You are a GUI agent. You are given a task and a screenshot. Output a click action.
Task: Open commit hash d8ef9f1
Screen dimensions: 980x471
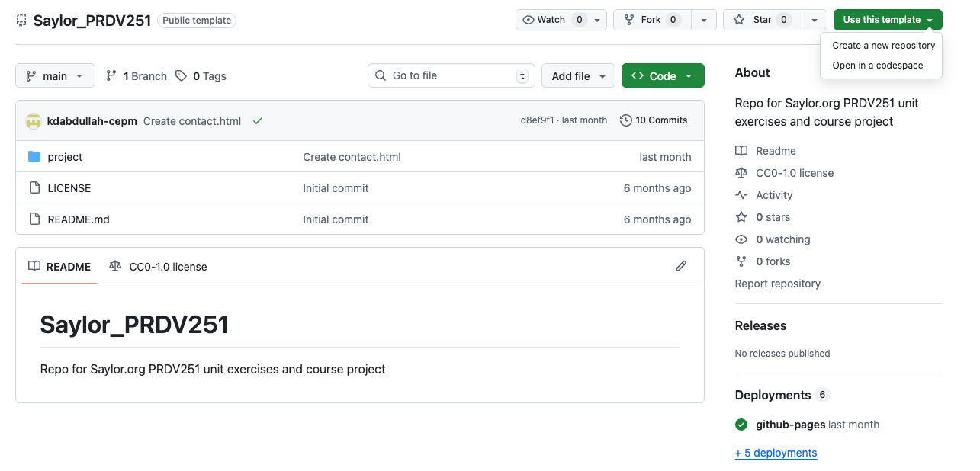pyautogui.click(x=537, y=120)
